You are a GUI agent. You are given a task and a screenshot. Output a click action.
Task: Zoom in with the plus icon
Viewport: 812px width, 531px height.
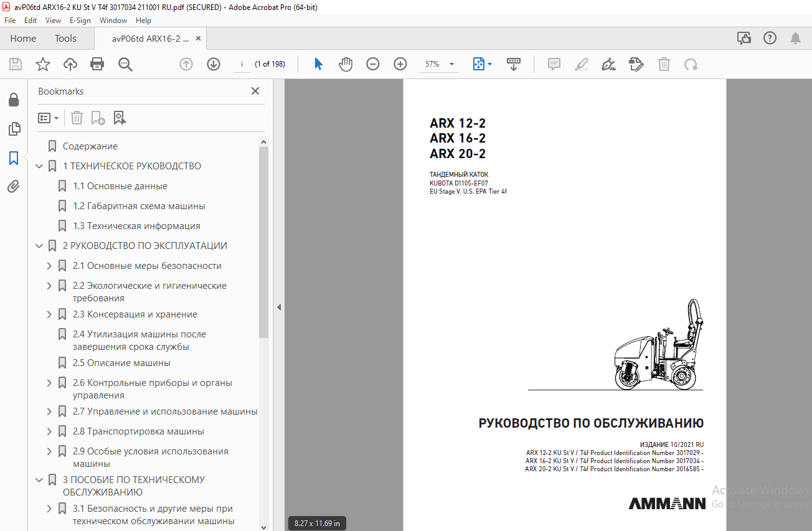[400, 64]
